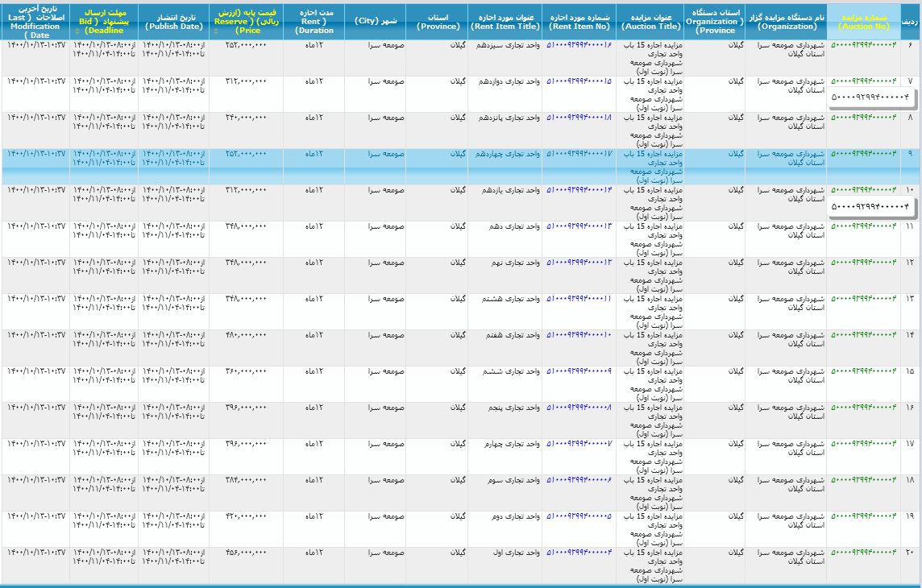
Task: Click the Last Modification Date column header
Action: [x=35, y=21]
